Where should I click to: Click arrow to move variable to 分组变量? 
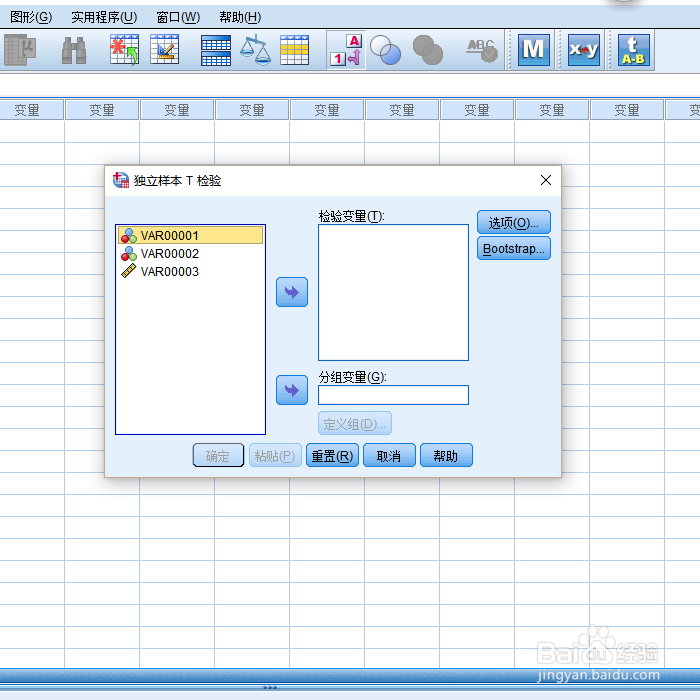pyautogui.click(x=292, y=390)
